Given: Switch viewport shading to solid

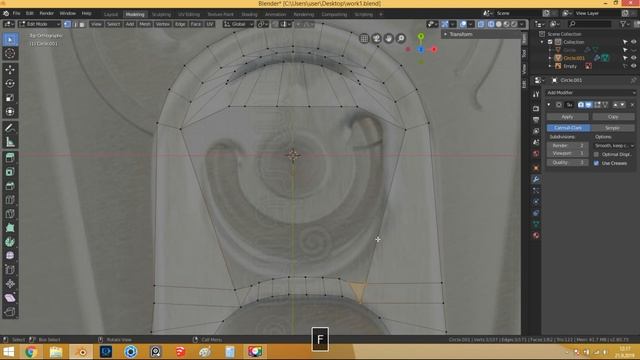Looking at the screenshot, I should 498,24.
